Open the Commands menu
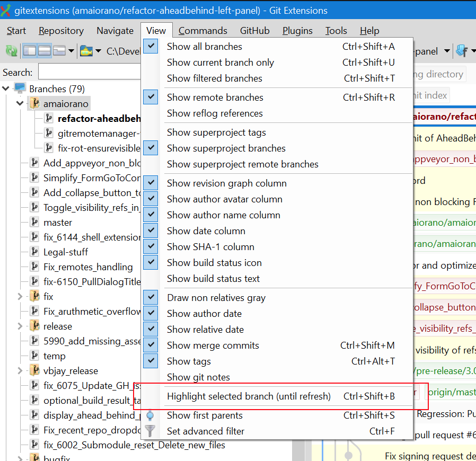Viewport: 476px width, 461px height. 203,31
